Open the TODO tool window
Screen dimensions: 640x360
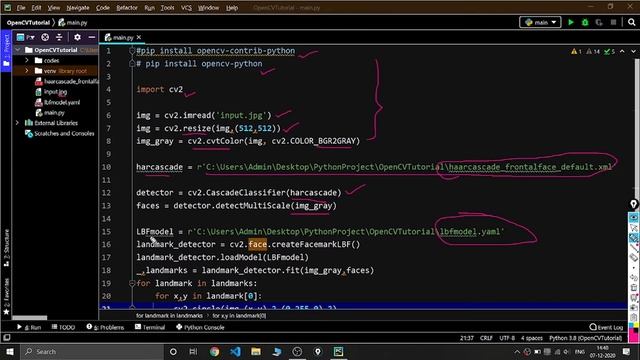[63, 327]
